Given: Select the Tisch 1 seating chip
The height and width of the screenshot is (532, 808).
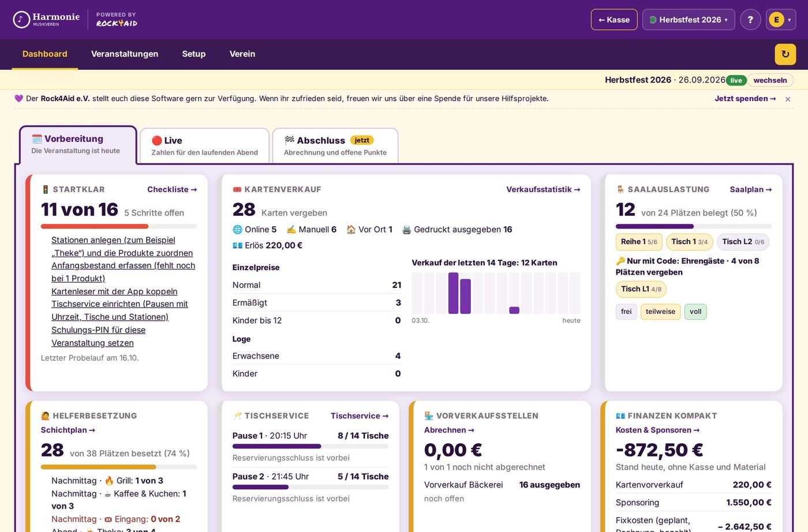Looking at the screenshot, I should [689, 242].
